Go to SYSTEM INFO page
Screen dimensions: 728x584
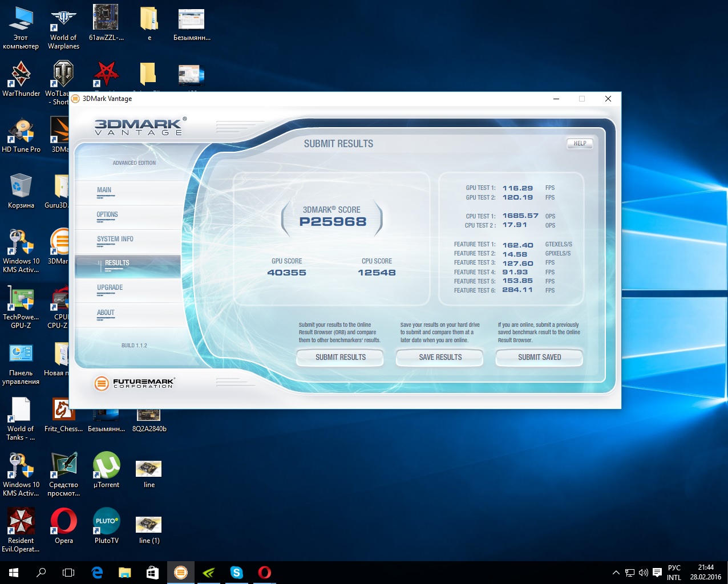[x=115, y=240]
